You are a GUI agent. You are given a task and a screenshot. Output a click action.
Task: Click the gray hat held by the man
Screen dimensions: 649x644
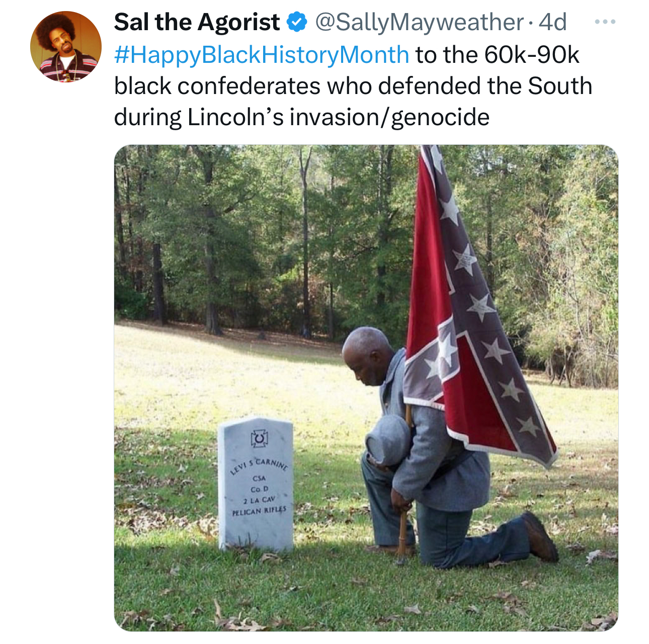tap(387, 441)
